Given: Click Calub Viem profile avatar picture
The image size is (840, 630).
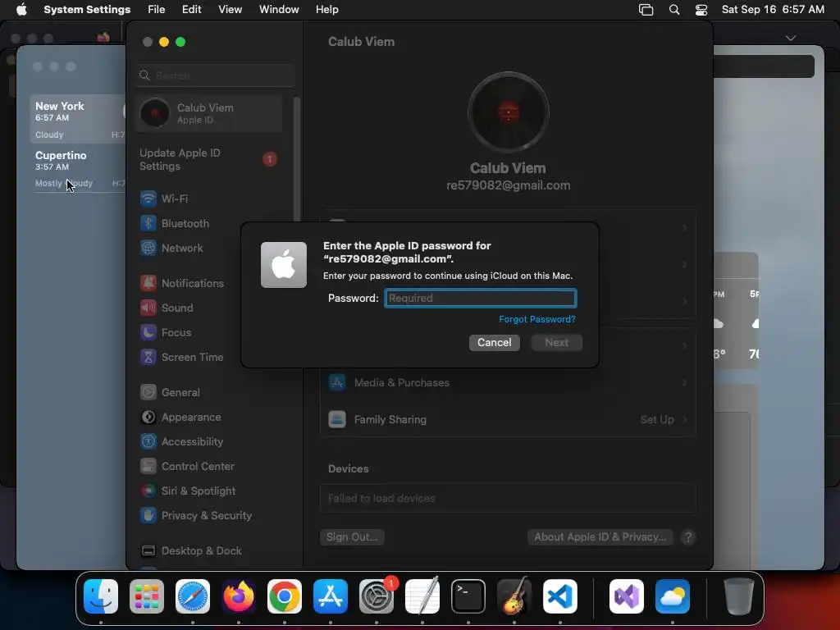Looking at the screenshot, I should click(x=508, y=112).
